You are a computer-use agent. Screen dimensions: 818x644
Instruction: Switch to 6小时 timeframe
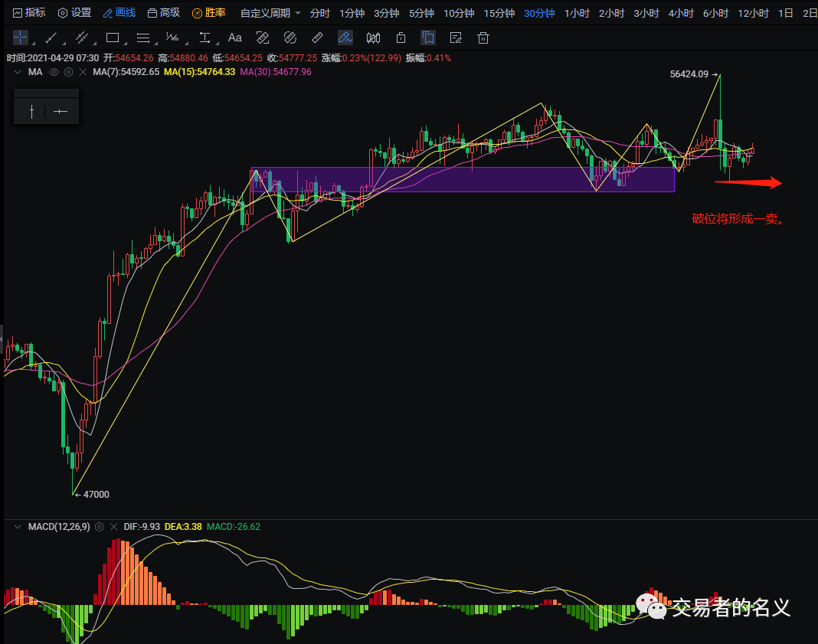pyautogui.click(x=715, y=13)
